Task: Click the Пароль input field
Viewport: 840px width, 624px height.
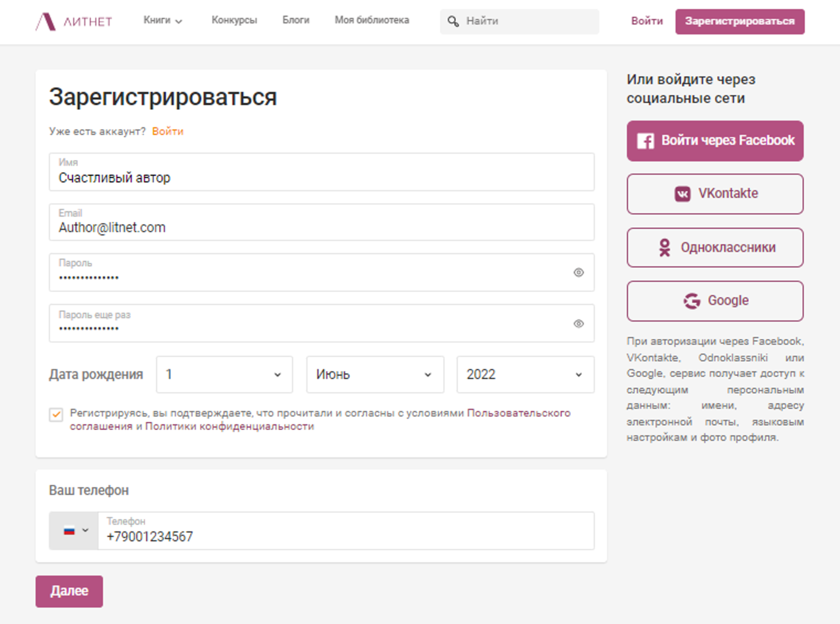Action: tap(321, 272)
